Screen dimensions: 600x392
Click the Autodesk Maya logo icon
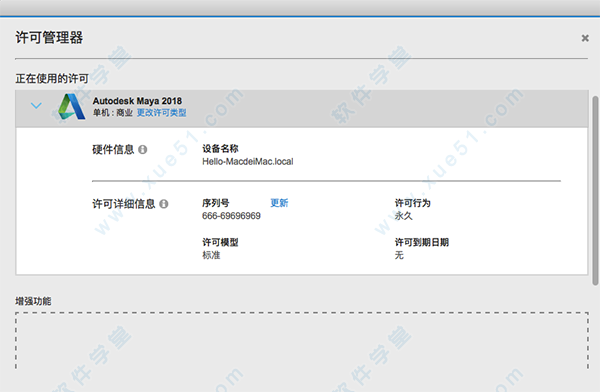click(x=71, y=106)
